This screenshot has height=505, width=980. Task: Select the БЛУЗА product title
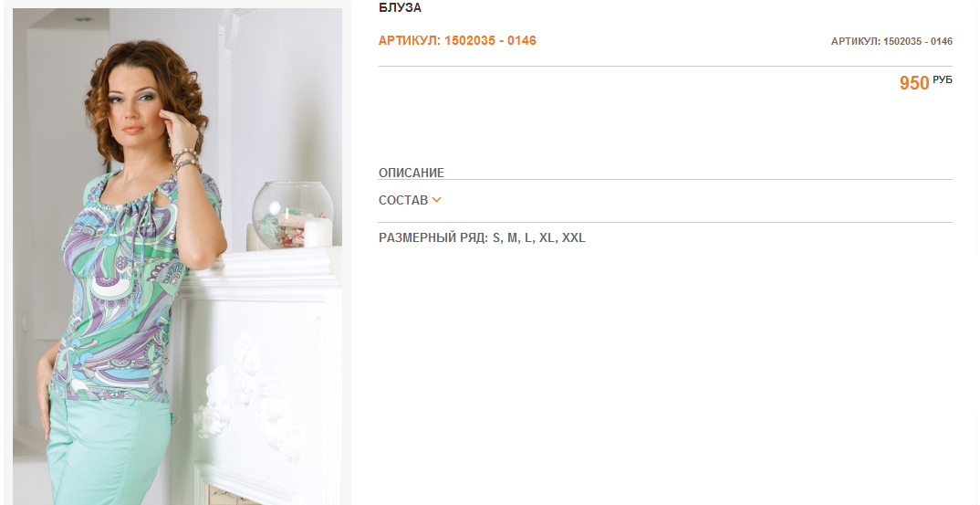(400, 8)
